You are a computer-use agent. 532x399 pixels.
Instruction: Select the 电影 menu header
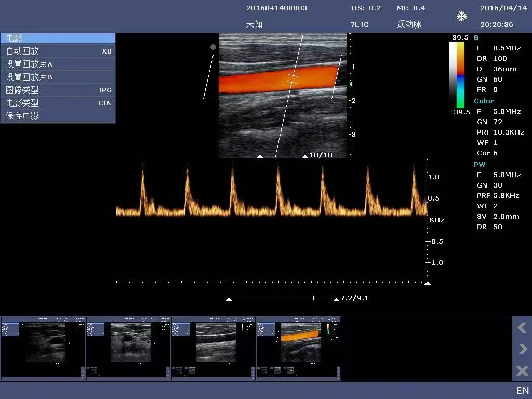pos(58,38)
